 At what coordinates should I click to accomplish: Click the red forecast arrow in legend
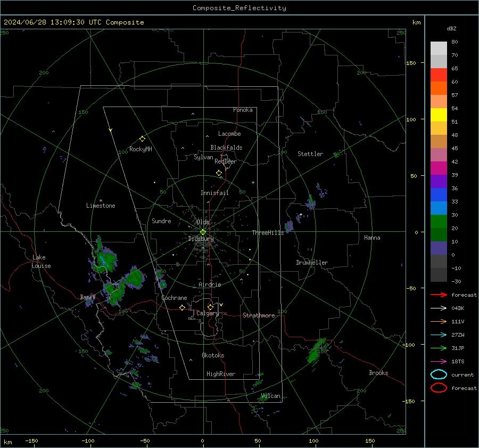point(439,295)
